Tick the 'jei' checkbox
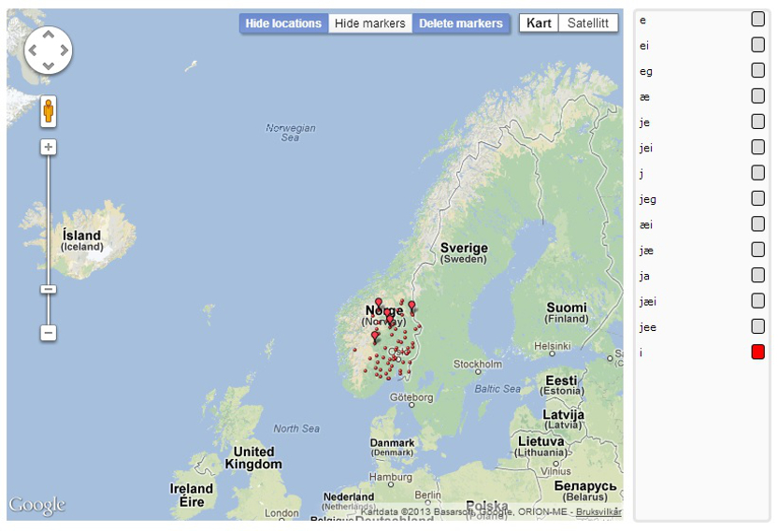778x532 pixels. pyautogui.click(x=757, y=147)
